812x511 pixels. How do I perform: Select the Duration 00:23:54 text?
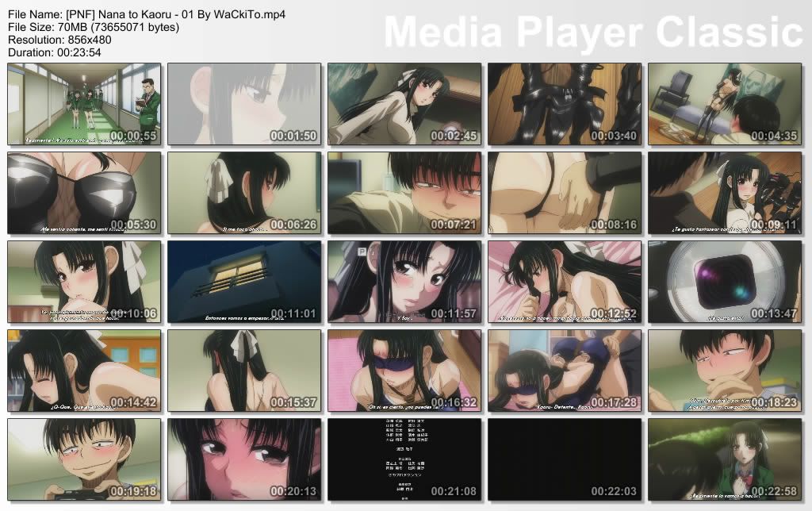click(x=55, y=52)
